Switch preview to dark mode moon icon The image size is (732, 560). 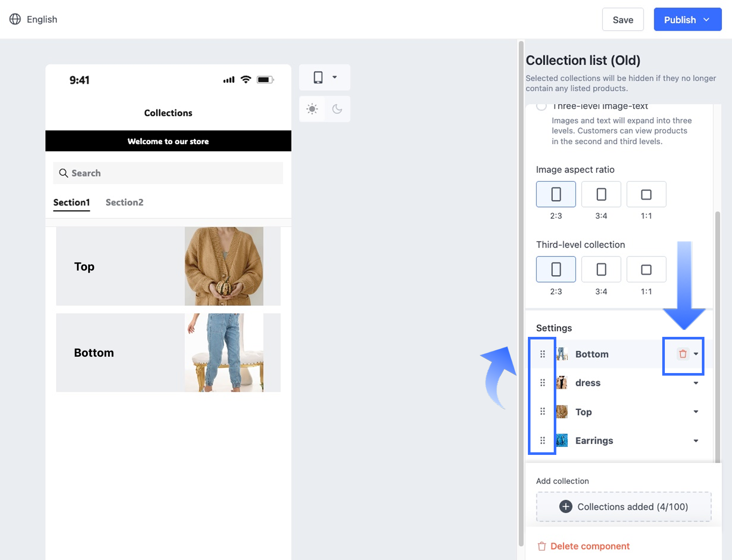click(337, 109)
